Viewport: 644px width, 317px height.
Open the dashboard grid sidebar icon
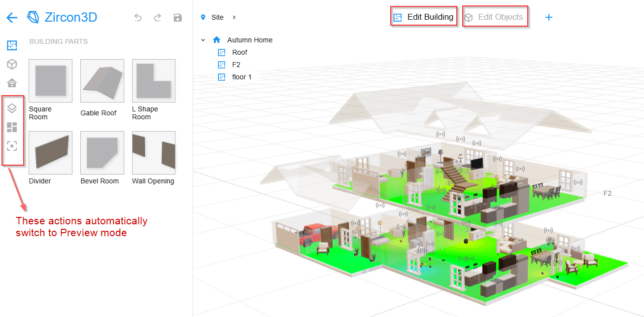coord(12,127)
